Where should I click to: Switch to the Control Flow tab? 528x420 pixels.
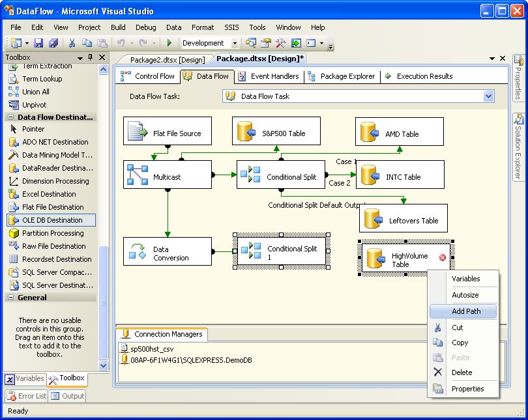(x=147, y=76)
